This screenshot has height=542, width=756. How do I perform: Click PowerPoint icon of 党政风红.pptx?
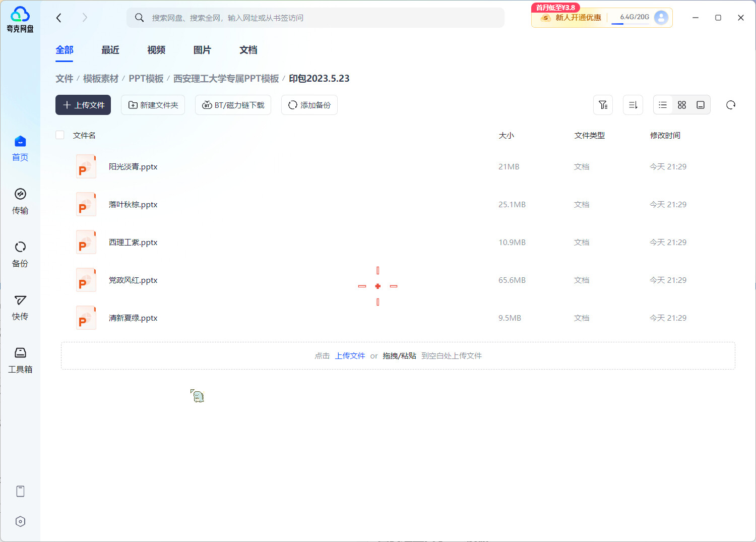pos(86,280)
